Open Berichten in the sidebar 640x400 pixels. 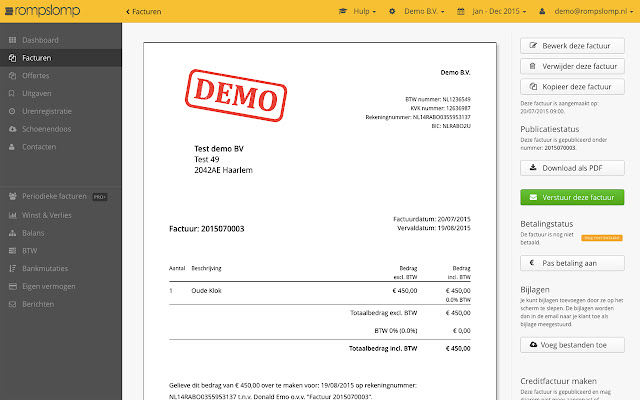point(61,304)
